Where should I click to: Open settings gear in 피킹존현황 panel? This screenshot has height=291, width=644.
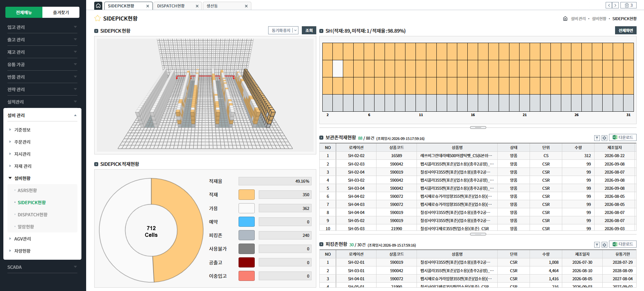point(604,245)
